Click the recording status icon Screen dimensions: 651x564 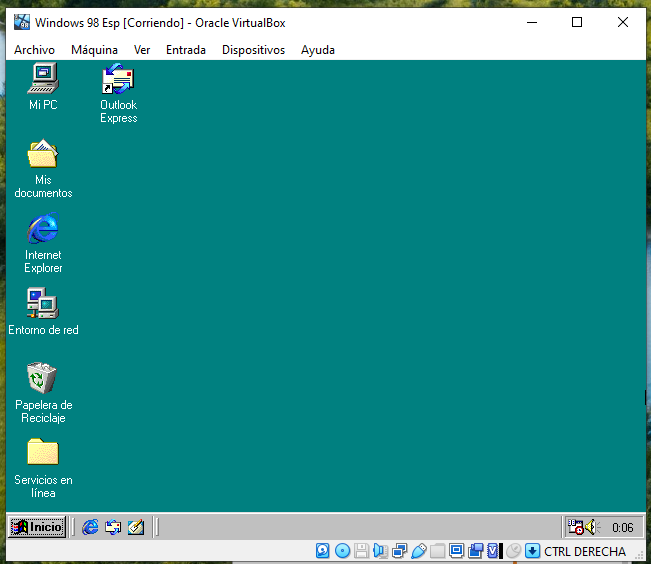tap(475, 551)
